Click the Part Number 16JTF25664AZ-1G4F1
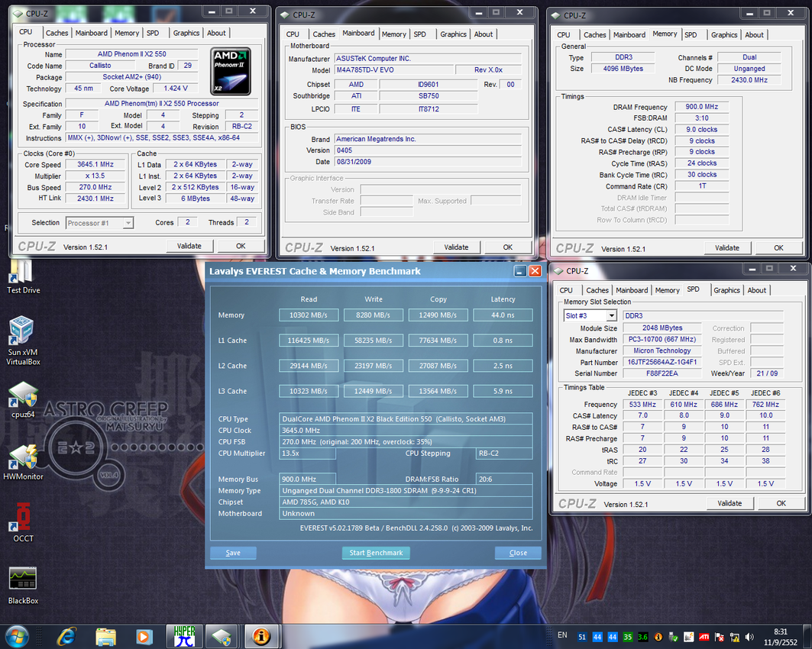 tap(662, 362)
